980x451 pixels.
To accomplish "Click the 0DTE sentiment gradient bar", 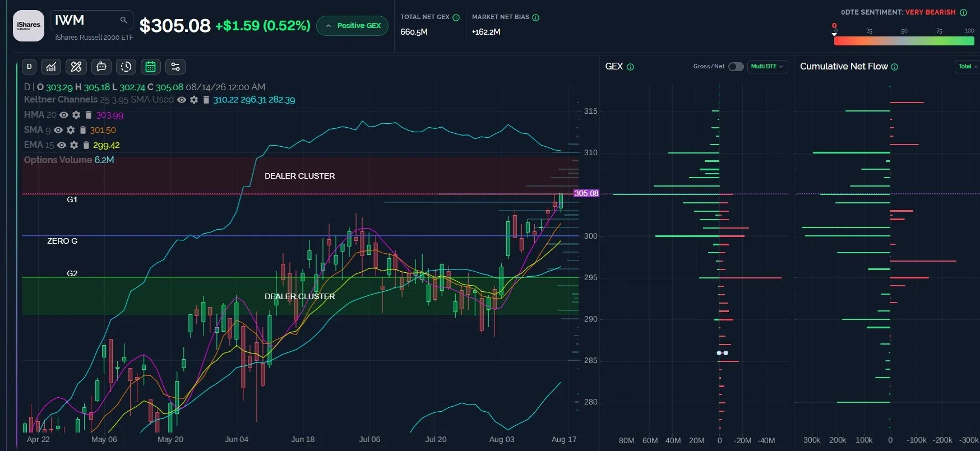I will click(x=904, y=41).
